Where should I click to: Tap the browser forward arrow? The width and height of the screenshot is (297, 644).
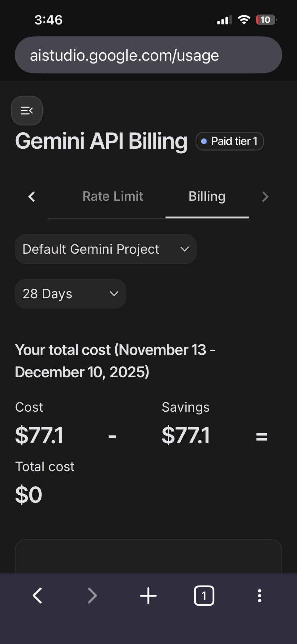(x=92, y=595)
